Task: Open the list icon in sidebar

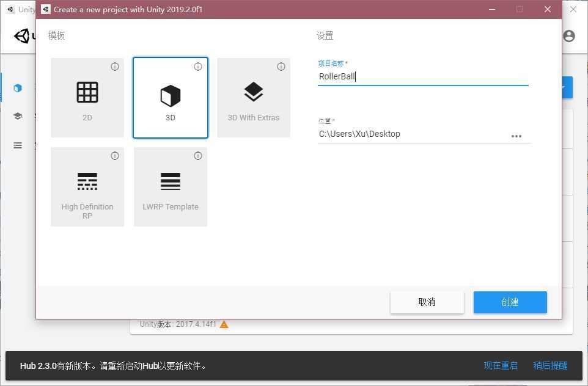Action: point(18,145)
